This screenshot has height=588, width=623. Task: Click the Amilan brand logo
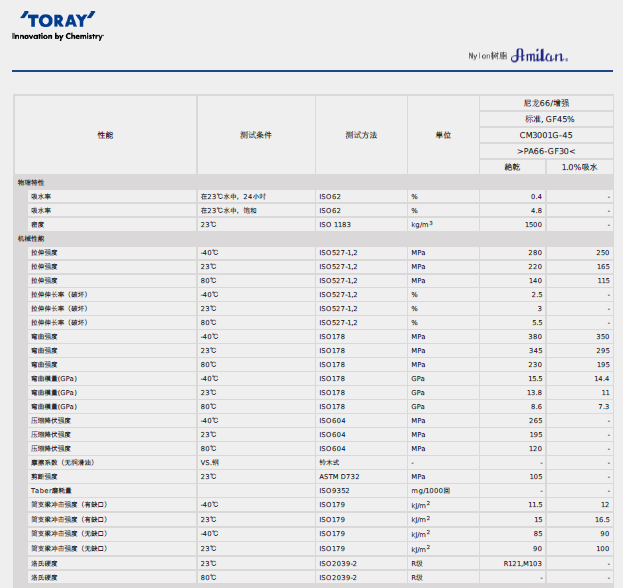pos(540,57)
